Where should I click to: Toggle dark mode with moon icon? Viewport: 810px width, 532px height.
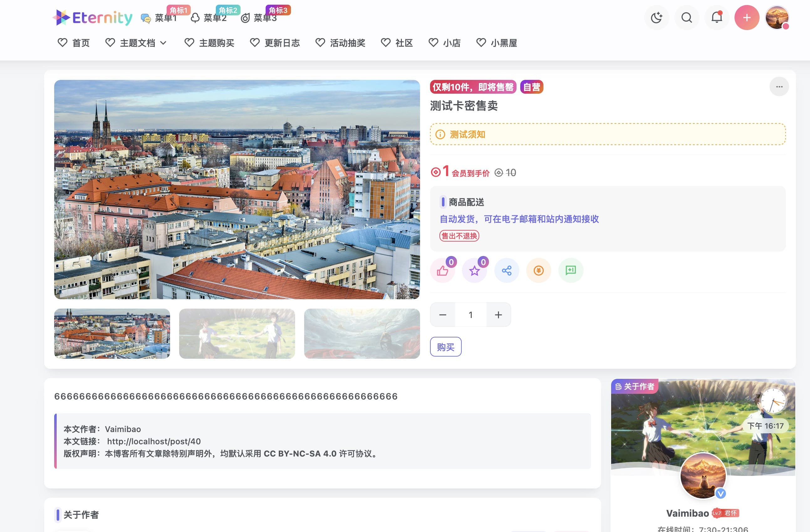pyautogui.click(x=656, y=18)
